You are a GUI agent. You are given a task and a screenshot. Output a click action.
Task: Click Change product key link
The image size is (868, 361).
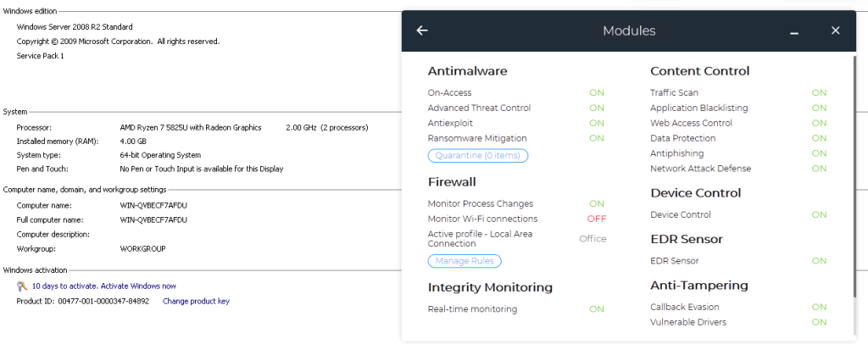pos(196,301)
